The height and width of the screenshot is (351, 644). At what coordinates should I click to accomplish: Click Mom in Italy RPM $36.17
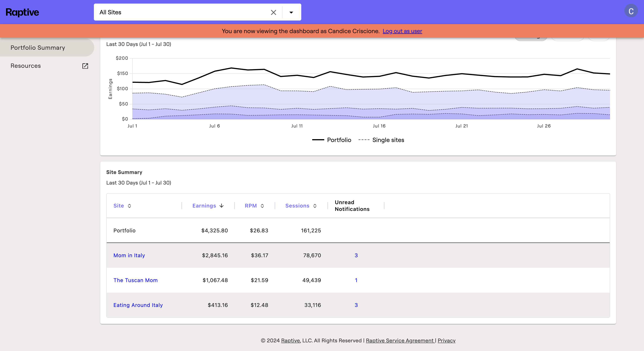pos(259,255)
